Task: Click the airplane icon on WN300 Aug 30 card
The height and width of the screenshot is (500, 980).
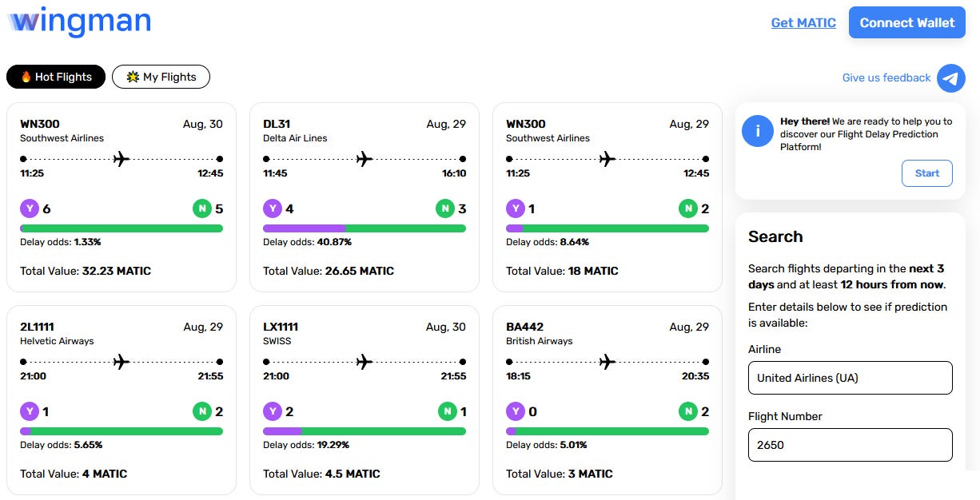Action: (122, 159)
